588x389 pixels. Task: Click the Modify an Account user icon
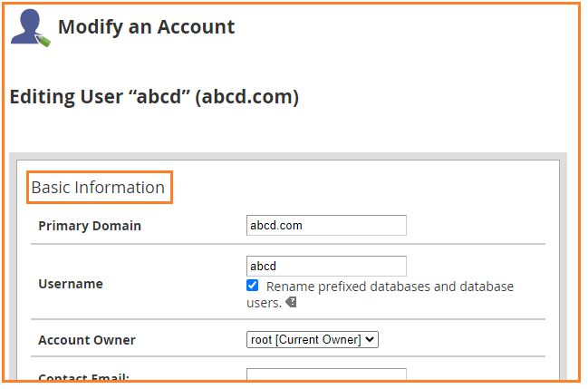point(30,27)
